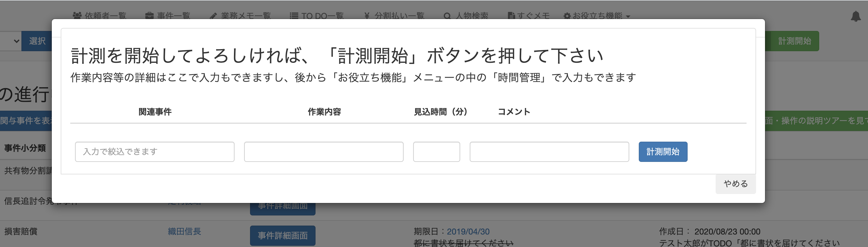Screen dimensions: 868x247
Task: Click the 関与事件を表示 blue button
Action: 26,121
